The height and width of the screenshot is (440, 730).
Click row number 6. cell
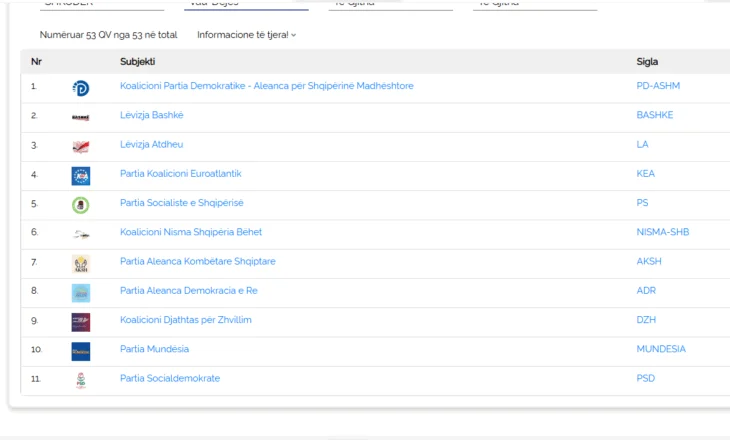(34, 232)
